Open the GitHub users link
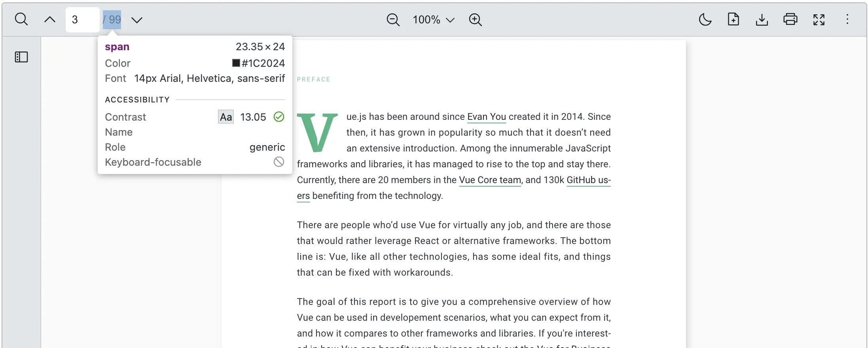This screenshot has height=348, width=868. click(x=589, y=180)
